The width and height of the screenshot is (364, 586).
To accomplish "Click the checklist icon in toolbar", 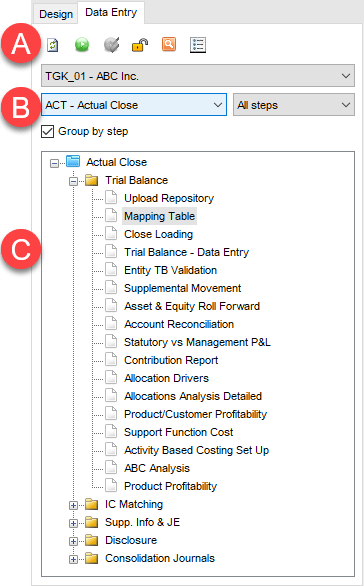I will (198, 45).
